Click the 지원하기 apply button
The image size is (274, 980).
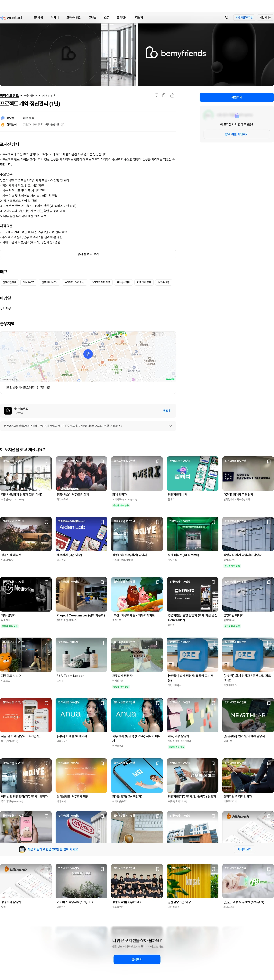(x=237, y=97)
